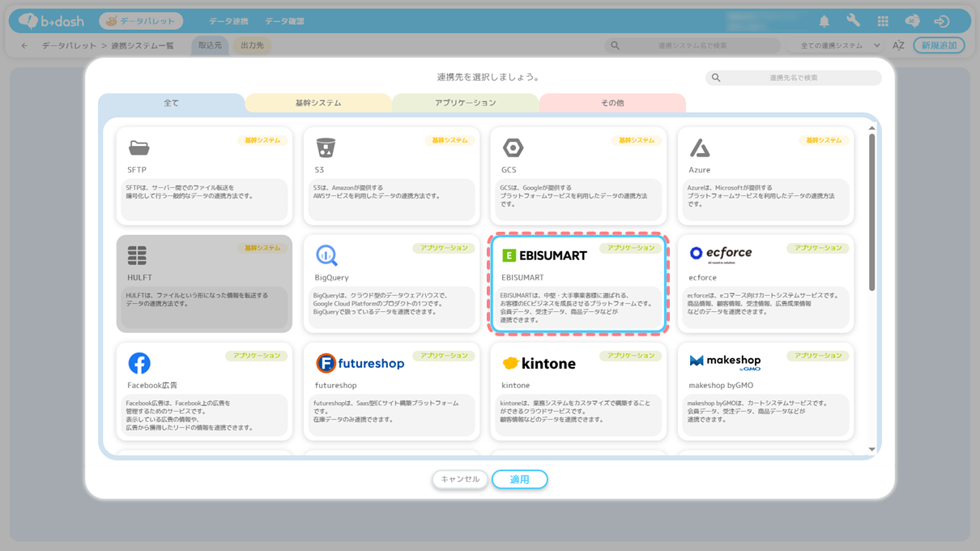Click the makeshop logo
This screenshot has height=551, width=980.
click(x=725, y=361)
